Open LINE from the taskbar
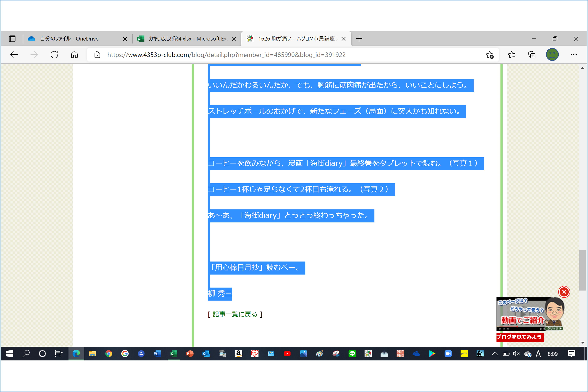 (x=352, y=353)
